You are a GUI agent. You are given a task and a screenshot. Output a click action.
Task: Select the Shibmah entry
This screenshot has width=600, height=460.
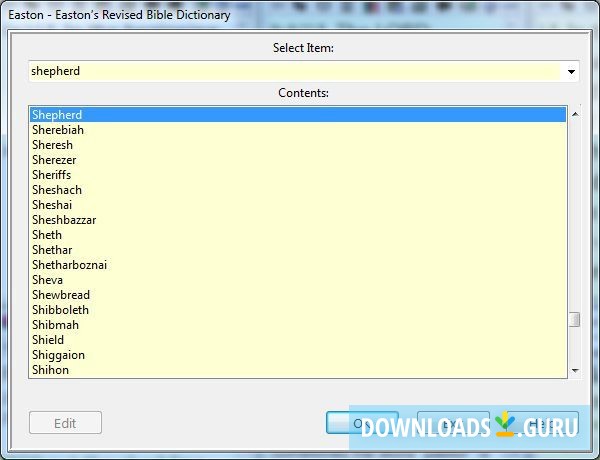(298, 325)
